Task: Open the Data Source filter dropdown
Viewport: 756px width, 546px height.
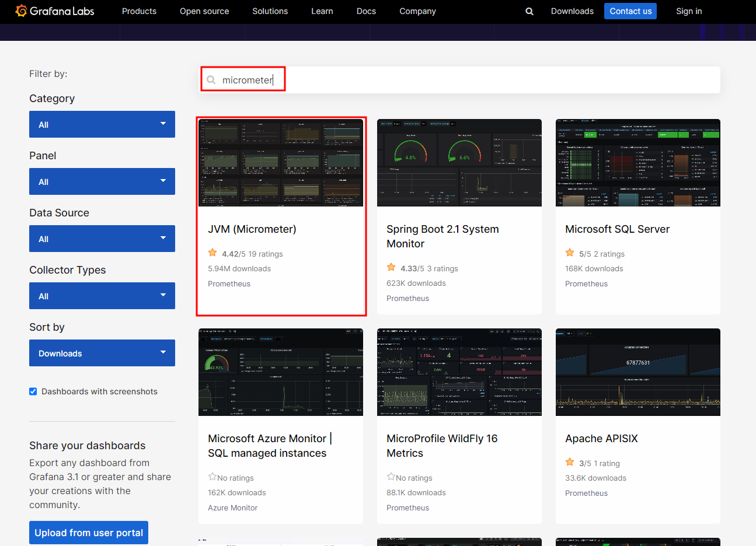Action: click(102, 239)
